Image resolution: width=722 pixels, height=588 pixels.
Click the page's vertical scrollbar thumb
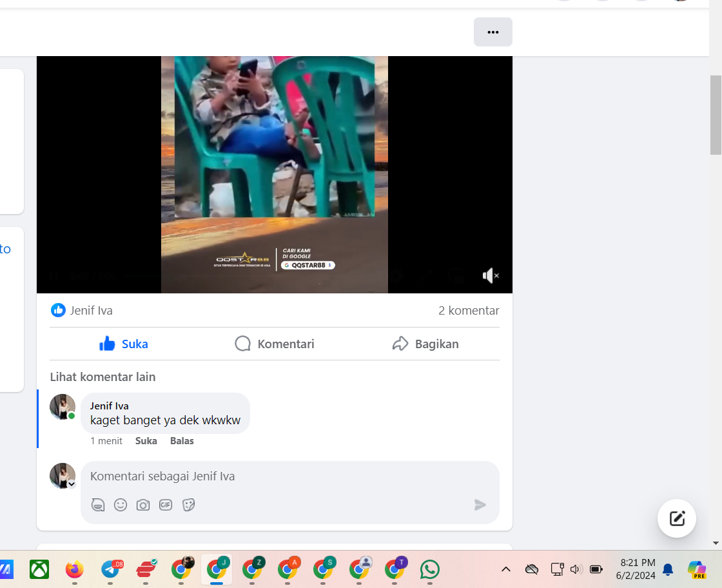point(716,115)
